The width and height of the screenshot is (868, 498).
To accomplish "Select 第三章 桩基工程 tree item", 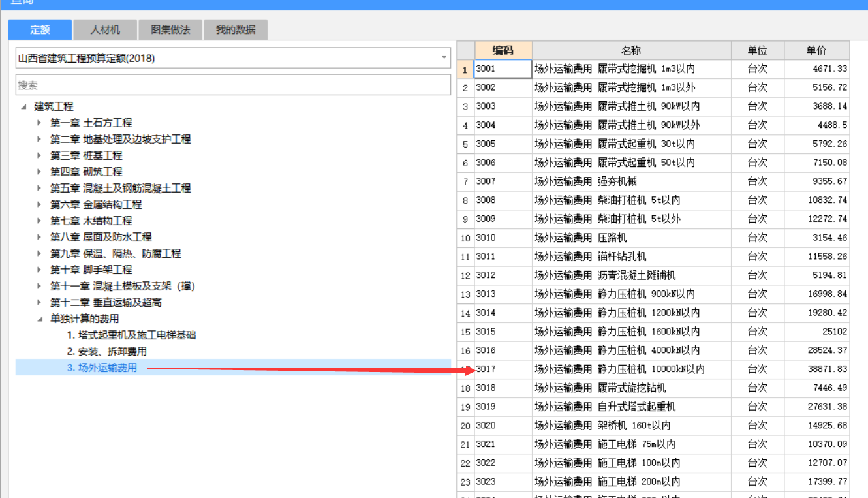I will pyautogui.click(x=86, y=155).
